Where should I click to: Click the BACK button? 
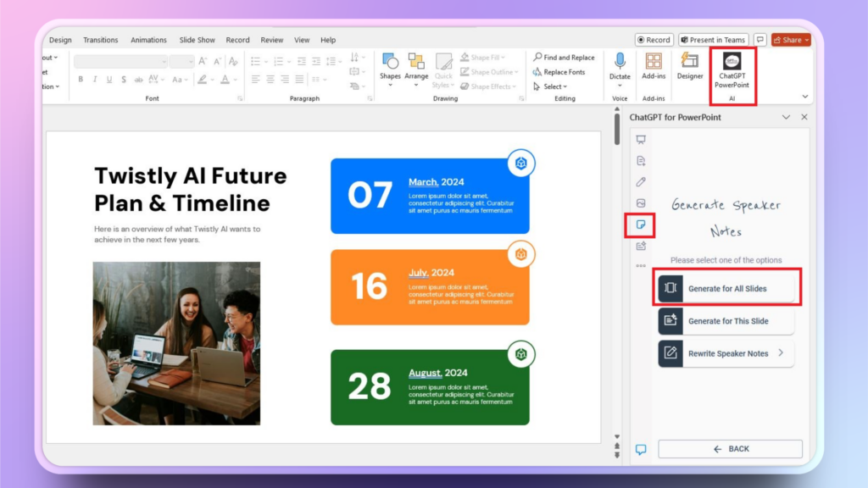[x=730, y=449]
